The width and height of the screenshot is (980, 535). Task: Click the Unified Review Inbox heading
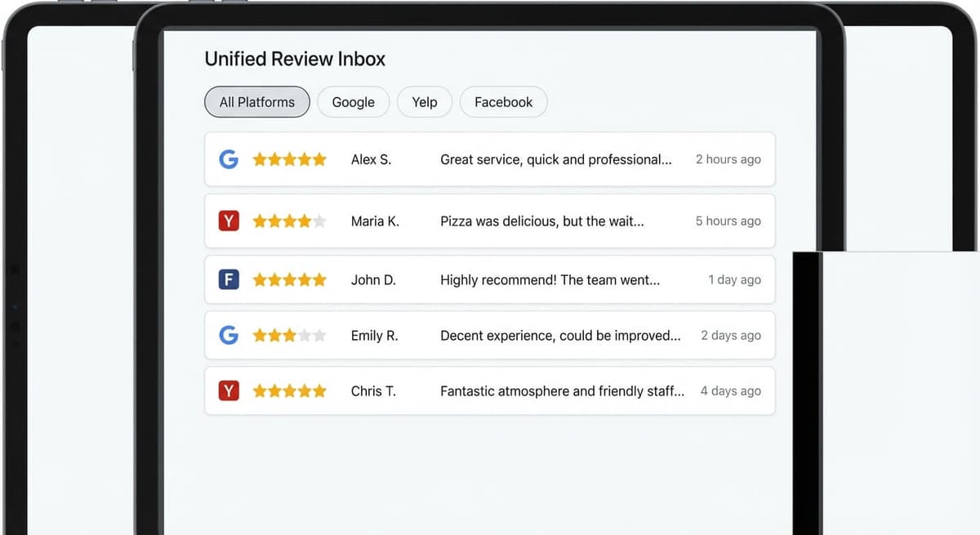point(295,58)
